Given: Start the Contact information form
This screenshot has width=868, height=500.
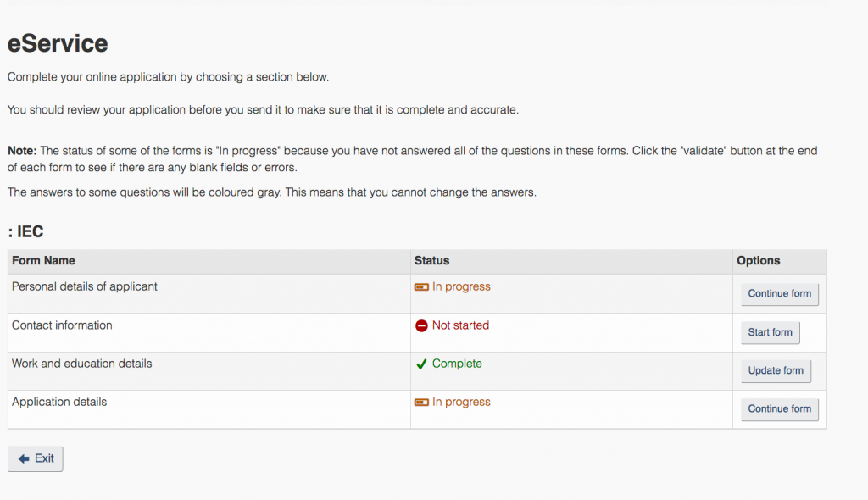Looking at the screenshot, I should click(x=770, y=332).
